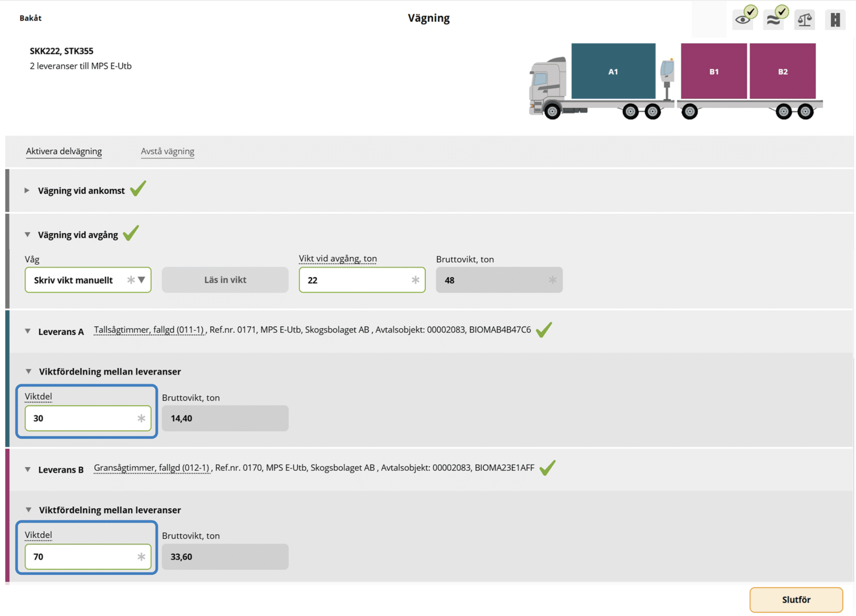
Task: Collapse Viktfördelning under Leverans A
Action: click(29, 371)
